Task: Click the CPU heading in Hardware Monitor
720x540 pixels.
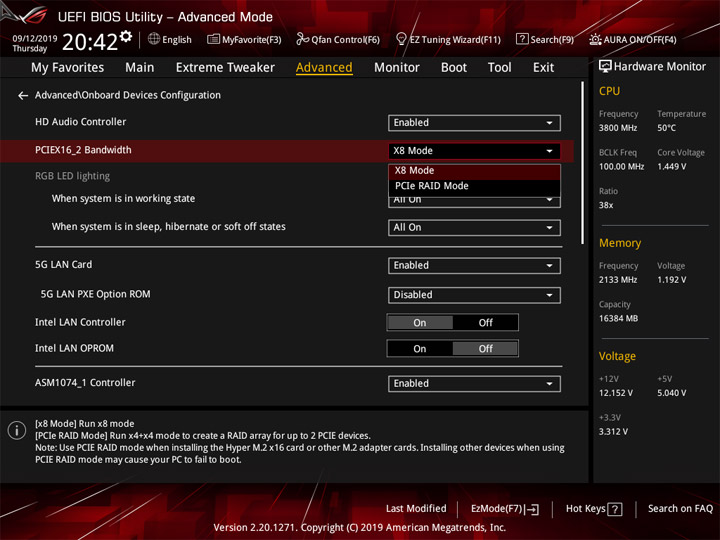Action: coord(609,91)
